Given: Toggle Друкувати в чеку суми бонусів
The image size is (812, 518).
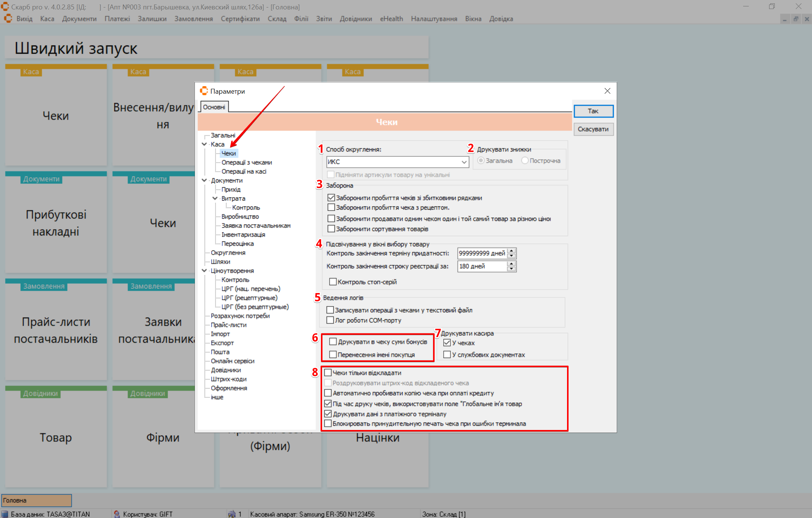Looking at the screenshot, I should (333, 342).
